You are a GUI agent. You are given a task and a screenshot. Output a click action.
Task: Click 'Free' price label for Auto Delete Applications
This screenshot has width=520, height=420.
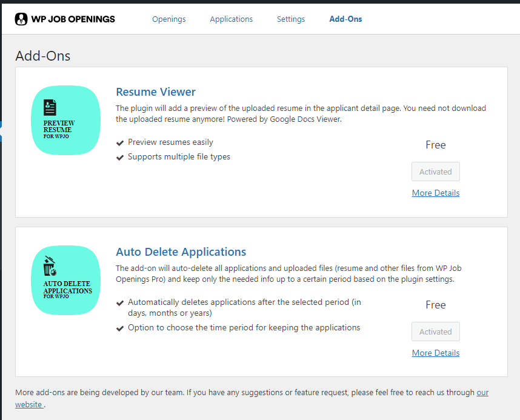click(435, 305)
